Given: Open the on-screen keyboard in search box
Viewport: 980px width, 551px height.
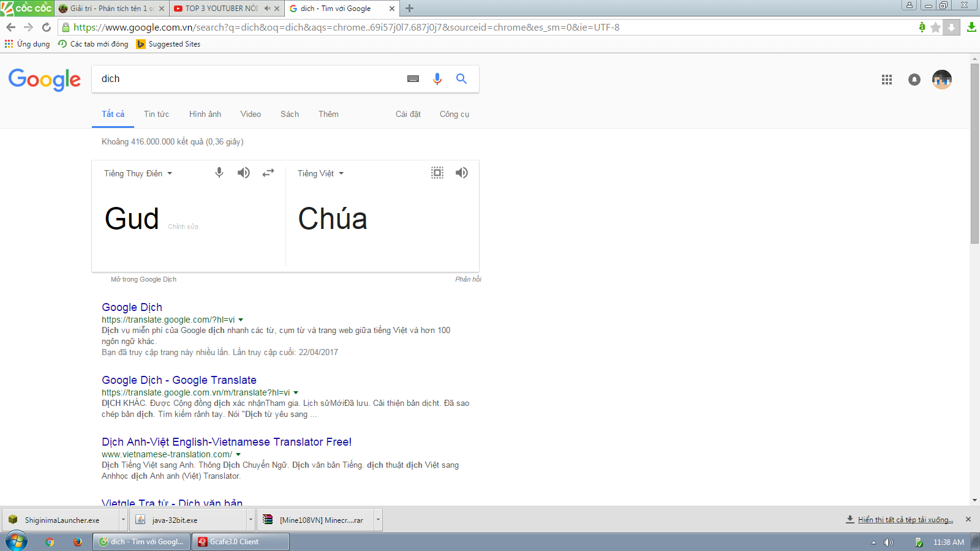Looking at the screenshot, I should click(413, 79).
